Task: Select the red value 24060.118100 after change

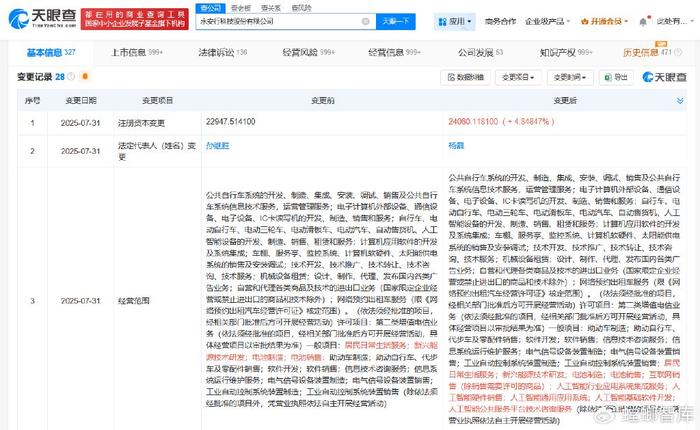Action: (473, 121)
